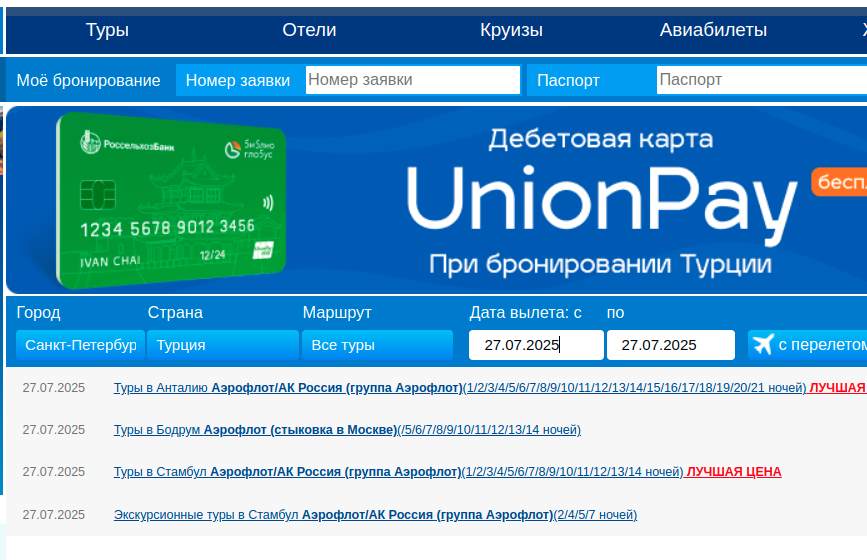Click the departure date 'по' field
This screenshot has height=560, width=867.
coord(671,345)
